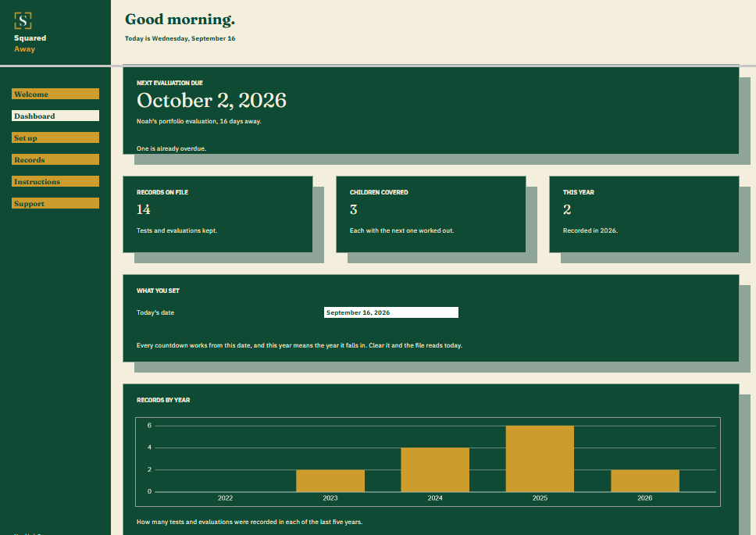The height and width of the screenshot is (535, 756).
Task: Go to Set up section
Action: pos(55,137)
